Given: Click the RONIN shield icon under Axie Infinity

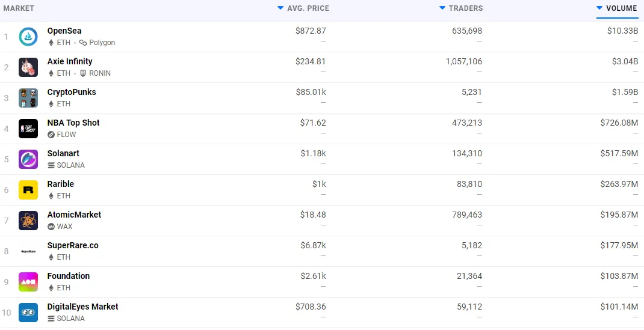Looking at the screenshot, I should [83, 73].
